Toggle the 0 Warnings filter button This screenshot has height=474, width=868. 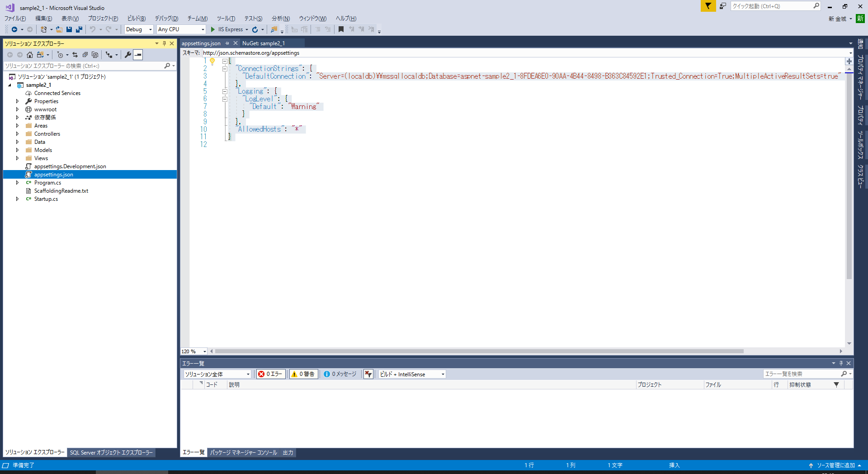click(x=304, y=374)
